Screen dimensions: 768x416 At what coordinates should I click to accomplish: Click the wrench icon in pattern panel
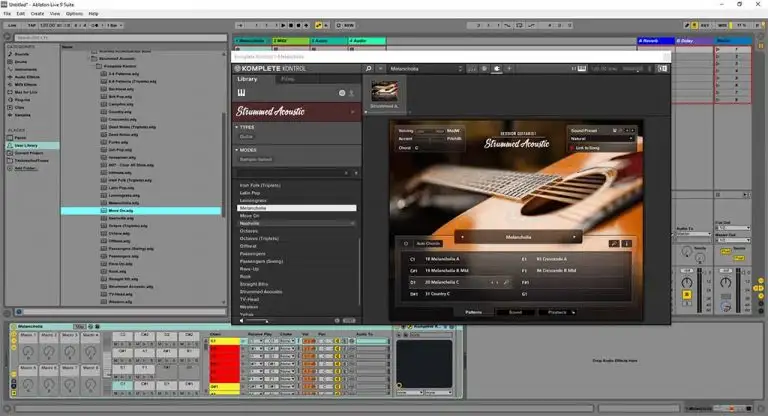pyautogui.click(x=614, y=244)
